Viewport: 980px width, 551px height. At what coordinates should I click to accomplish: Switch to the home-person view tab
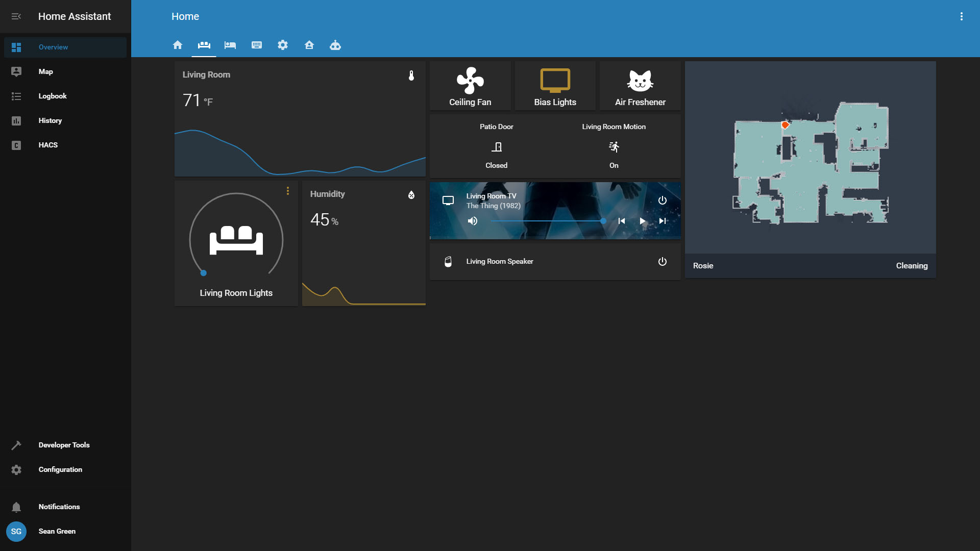click(309, 45)
